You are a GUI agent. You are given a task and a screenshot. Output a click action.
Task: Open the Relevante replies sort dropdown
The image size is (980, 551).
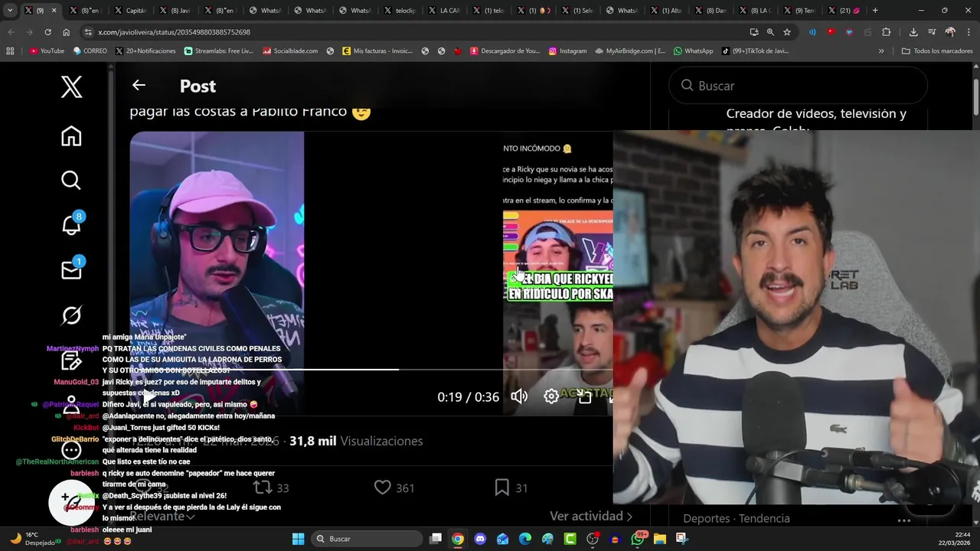[162, 517]
